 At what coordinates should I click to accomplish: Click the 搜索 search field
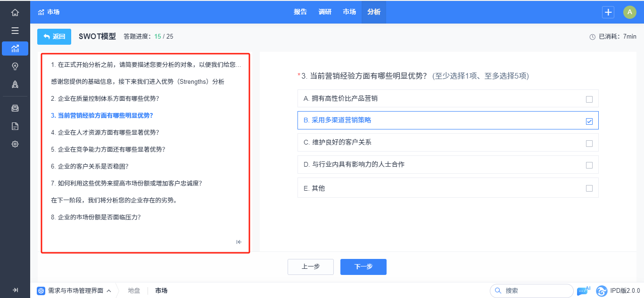(532, 291)
